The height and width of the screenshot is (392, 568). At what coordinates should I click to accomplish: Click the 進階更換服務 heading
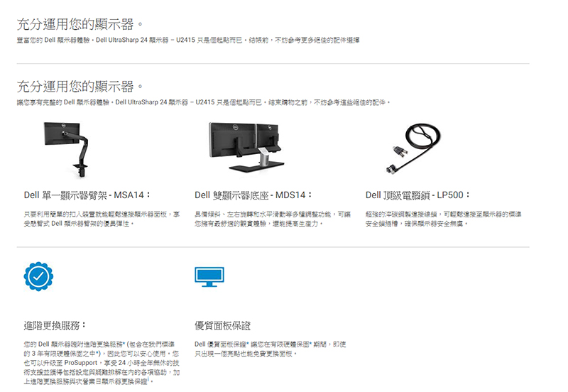[55, 325]
